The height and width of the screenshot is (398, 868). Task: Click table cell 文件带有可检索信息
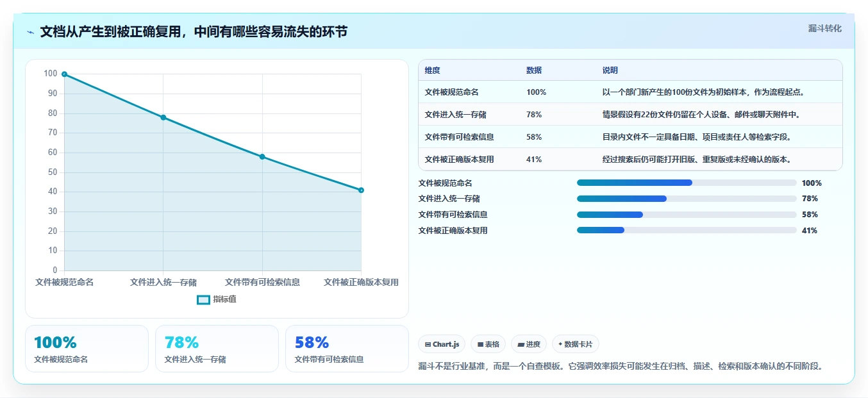[459, 137]
